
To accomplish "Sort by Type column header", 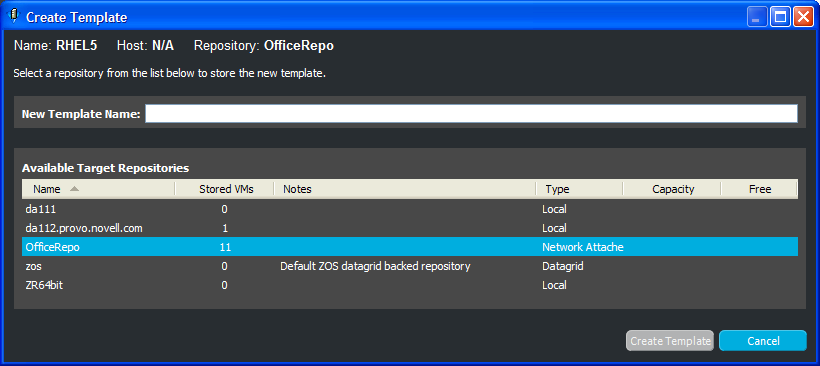I will pos(579,189).
